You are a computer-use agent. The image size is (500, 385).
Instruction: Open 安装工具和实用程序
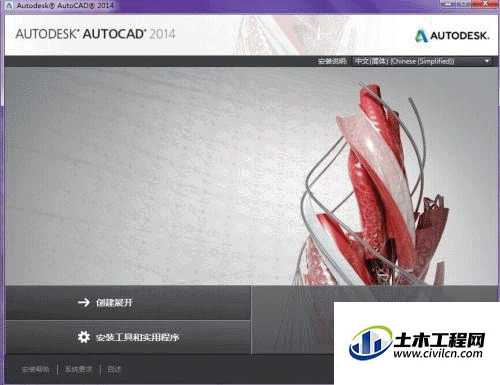pyautogui.click(x=128, y=337)
